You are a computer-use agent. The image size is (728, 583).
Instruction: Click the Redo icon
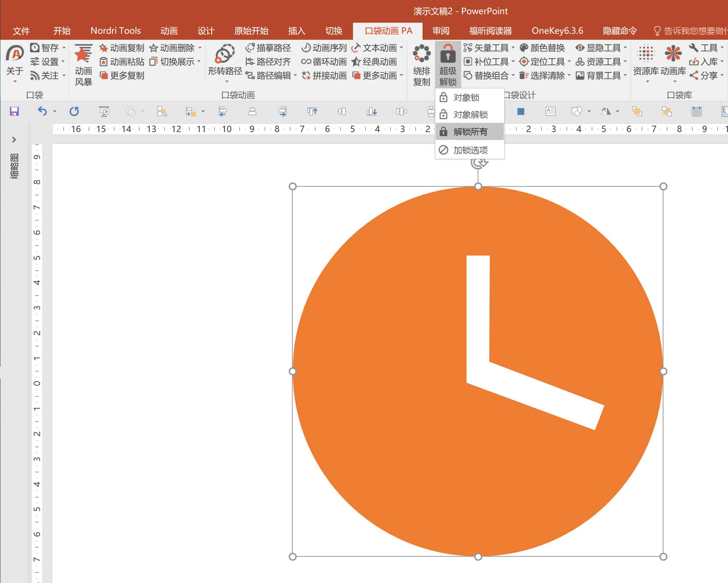point(74,111)
